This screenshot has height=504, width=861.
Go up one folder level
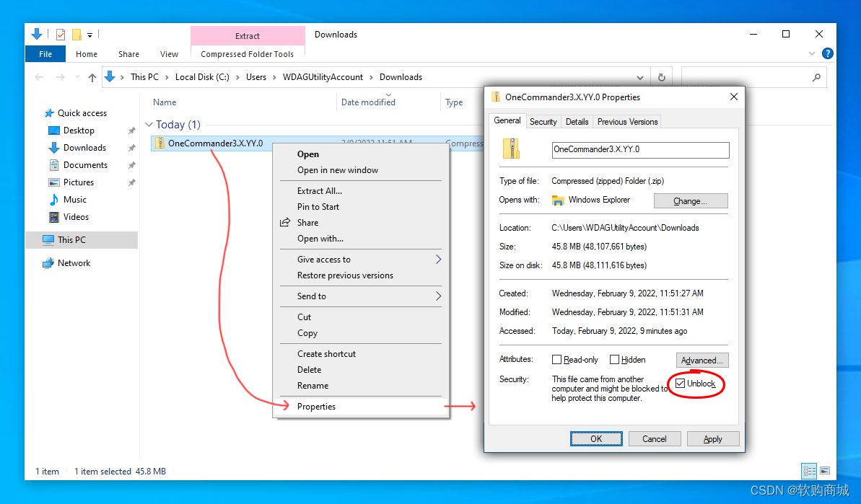[x=92, y=77]
